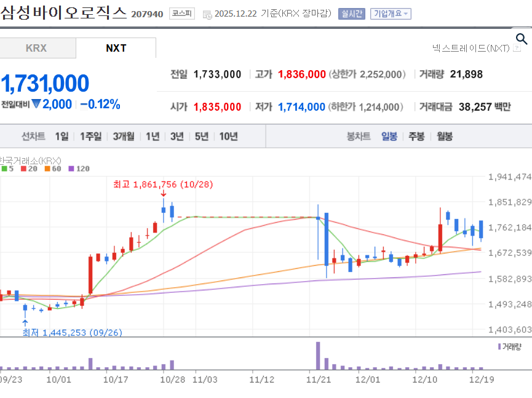Click the 봉차트 label

(x=359, y=137)
